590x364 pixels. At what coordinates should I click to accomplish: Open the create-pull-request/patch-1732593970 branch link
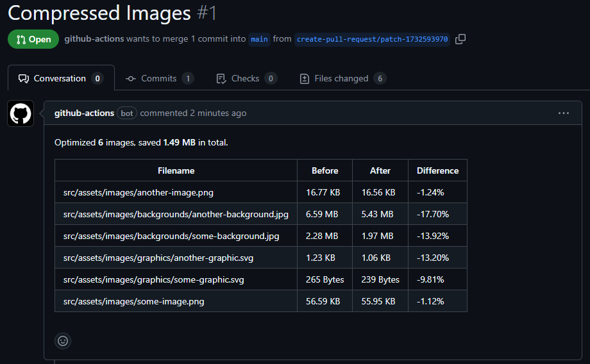click(x=372, y=39)
